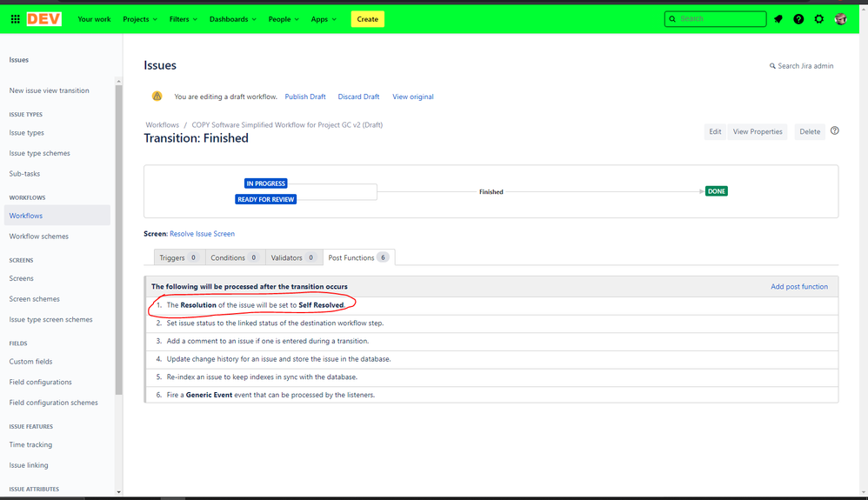
Task: Switch to the Validators tab
Action: coord(293,257)
